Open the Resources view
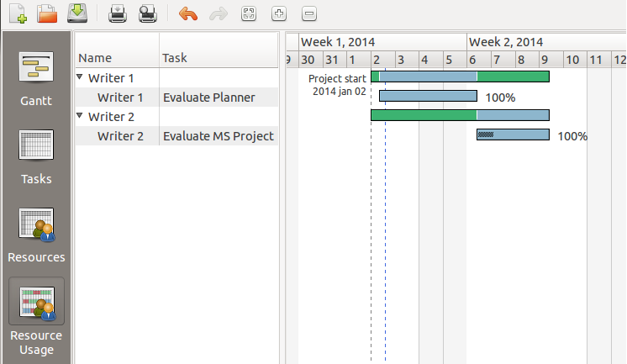Viewport: 627px width, 364px height. [x=35, y=235]
